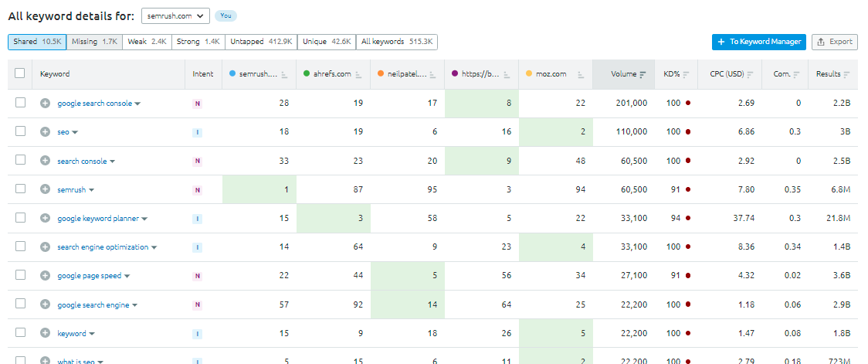The image size is (868, 364).
Task: Sort by the semrush.com column sort icon
Action: (x=284, y=74)
